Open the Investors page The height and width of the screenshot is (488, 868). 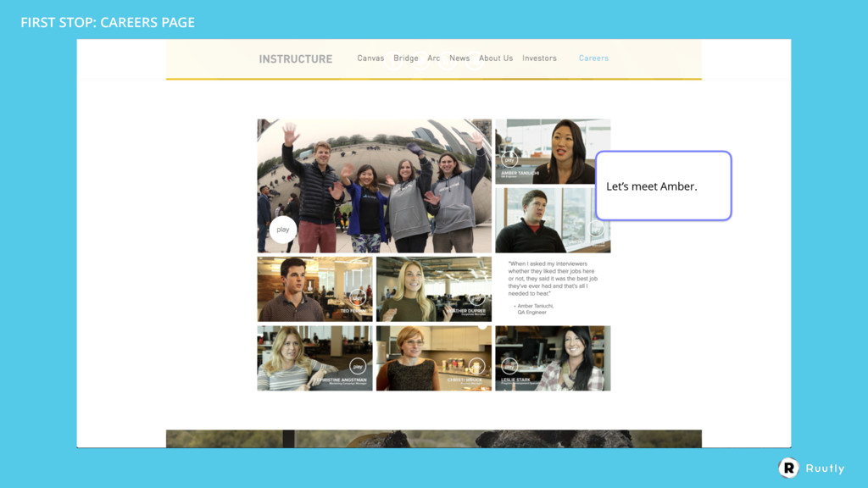pos(539,58)
